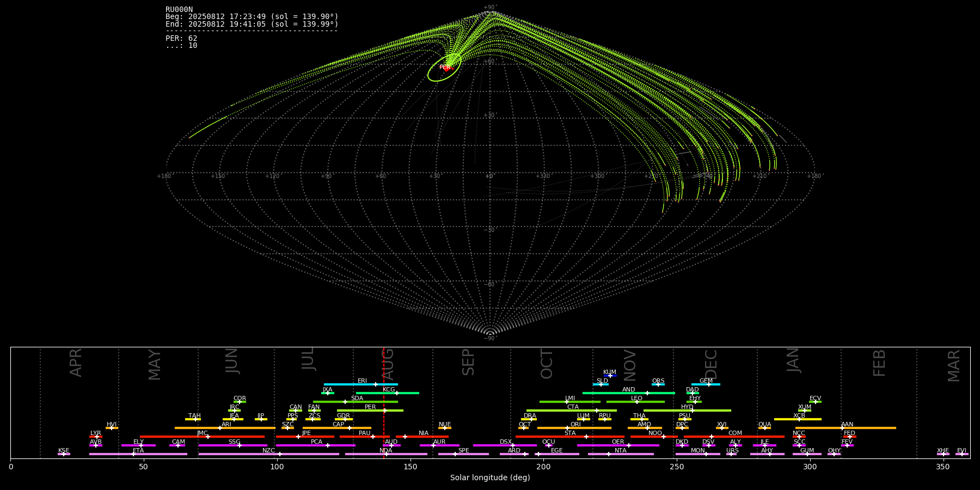This screenshot has height=490, width=980.
Task: Click the 300 tick on solar longitude axis
Action: (x=810, y=467)
